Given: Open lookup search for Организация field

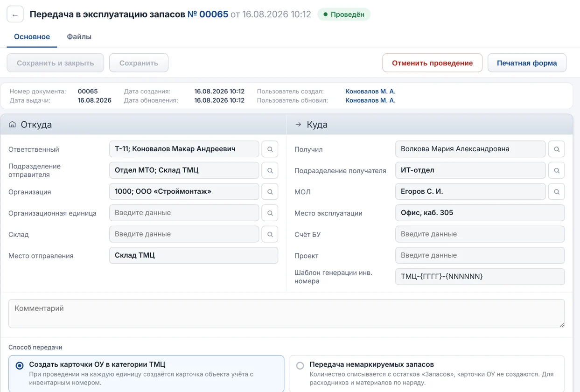Looking at the screenshot, I should (x=270, y=192).
